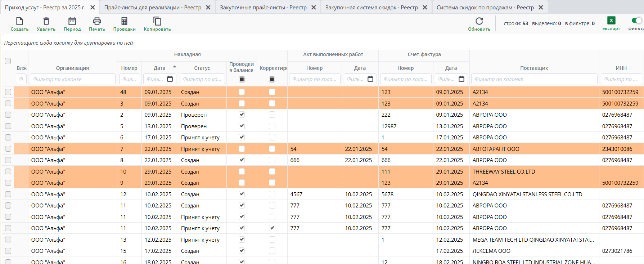This screenshot has height=264, width=644.
Task: Open Проводки calculator icon
Action: (124, 21)
